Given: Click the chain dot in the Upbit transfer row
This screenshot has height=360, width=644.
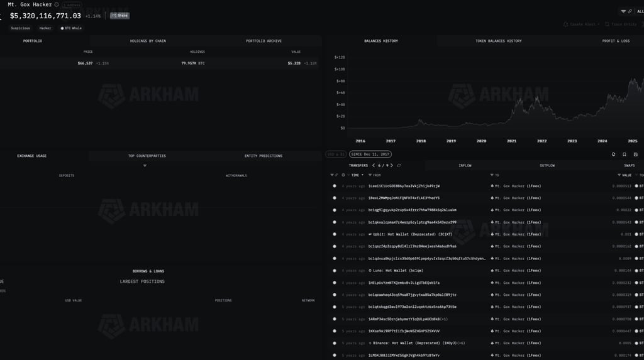Looking at the screenshot, I should click(x=335, y=234).
